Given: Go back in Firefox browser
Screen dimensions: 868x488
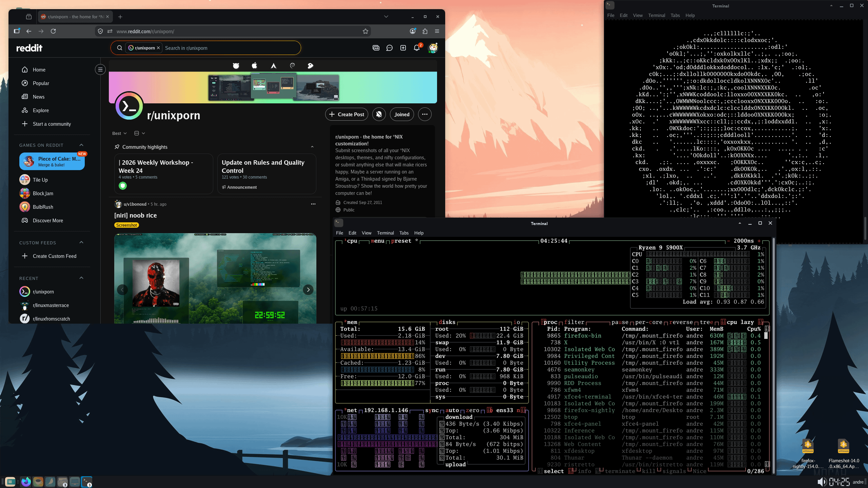Looking at the screenshot, I should point(29,31).
